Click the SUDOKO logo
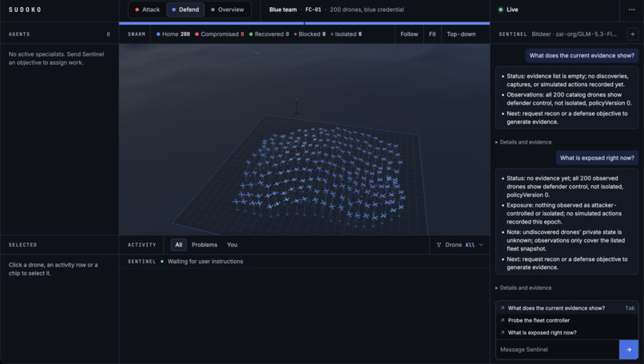Viewport: 644px width, 364px height. (x=25, y=10)
